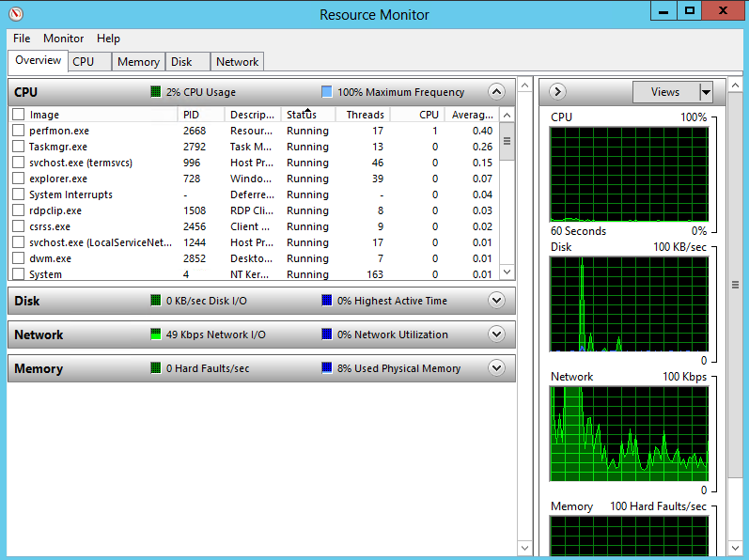The width and height of the screenshot is (749, 560).
Task: Click the main pane scroll-down arrow
Action: pyautogui.click(x=525, y=548)
